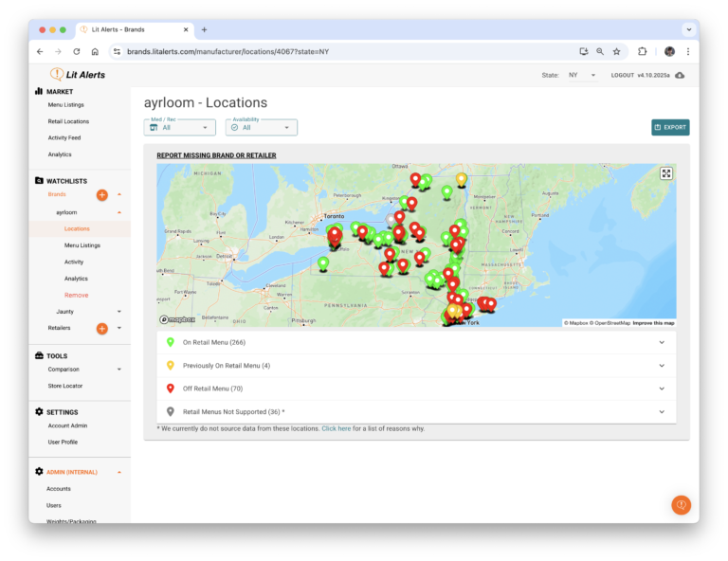Click the tab search chevron in title bar
Screen dimensions: 728x561
(x=689, y=29)
